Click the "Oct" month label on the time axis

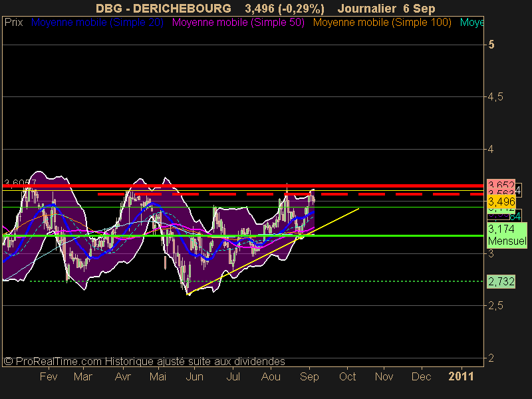tap(347, 376)
